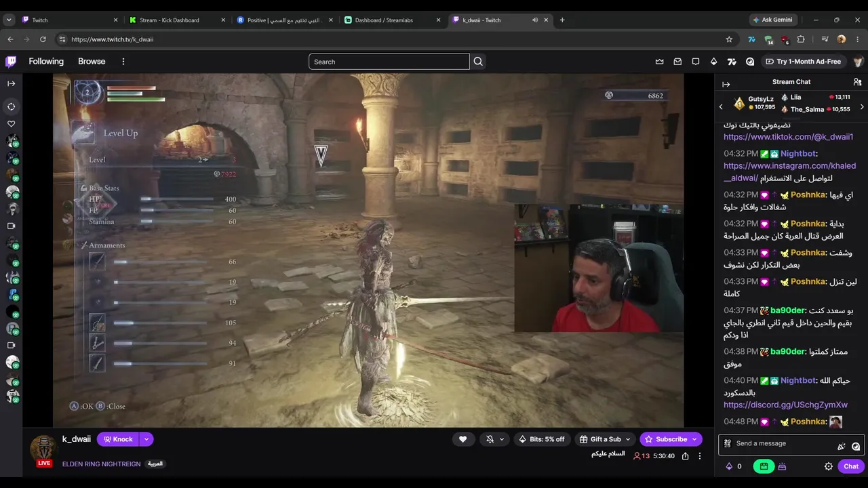Show previous gift leaderboard entries

pyautogui.click(x=721, y=106)
